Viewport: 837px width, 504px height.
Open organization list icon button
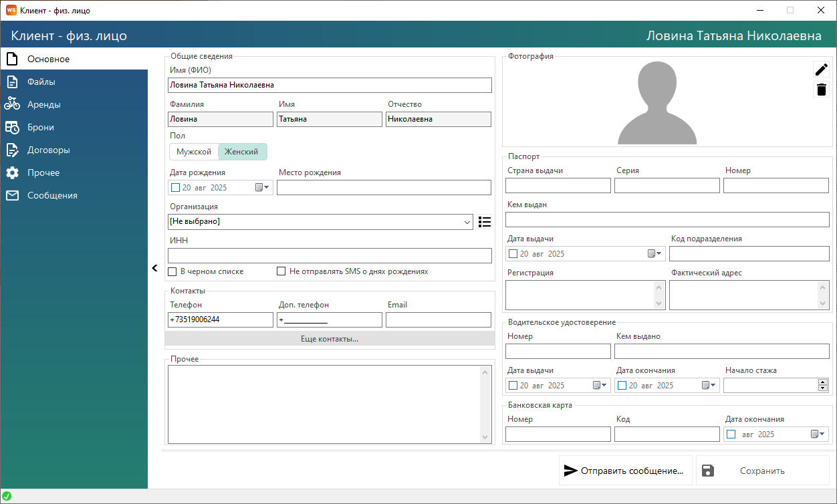coord(485,222)
